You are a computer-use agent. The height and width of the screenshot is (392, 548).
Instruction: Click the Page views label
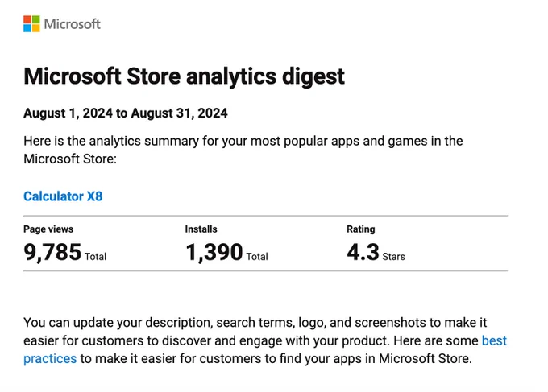click(48, 229)
